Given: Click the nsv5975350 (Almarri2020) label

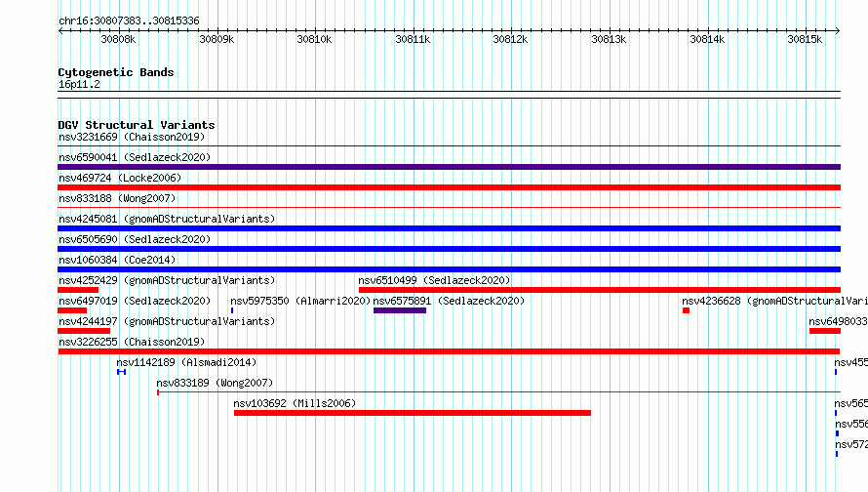Looking at the screenshot, I should coord(300,301).
